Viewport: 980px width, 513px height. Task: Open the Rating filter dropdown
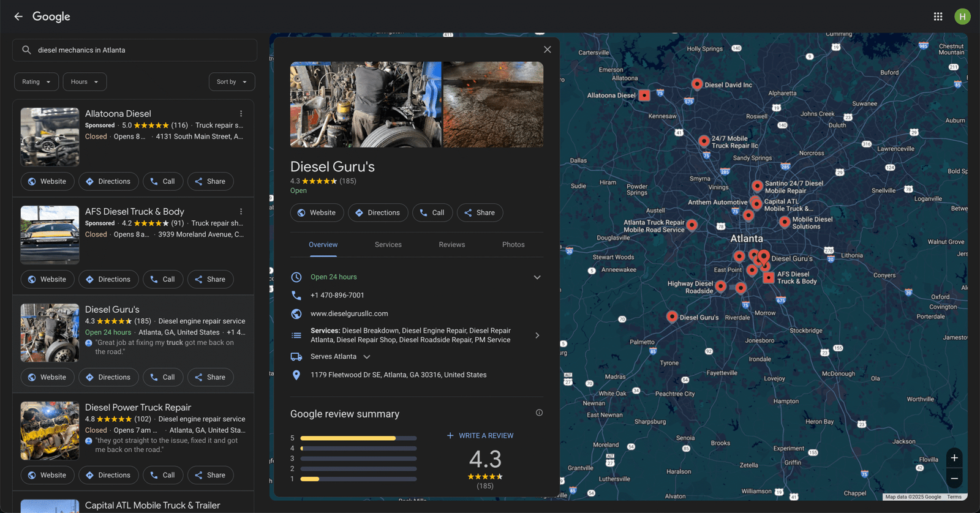tap(37, 82)
